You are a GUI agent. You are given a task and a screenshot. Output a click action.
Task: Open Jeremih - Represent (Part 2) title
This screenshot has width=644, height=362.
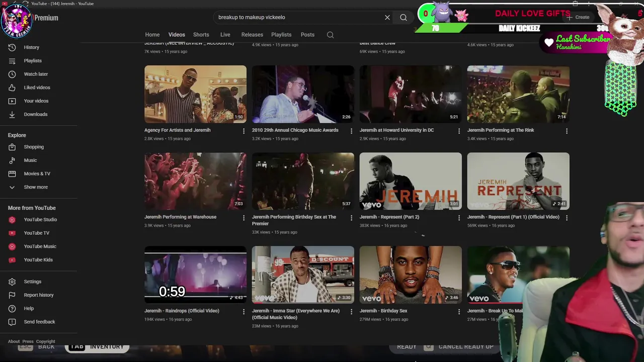click(x=389, y=217)
